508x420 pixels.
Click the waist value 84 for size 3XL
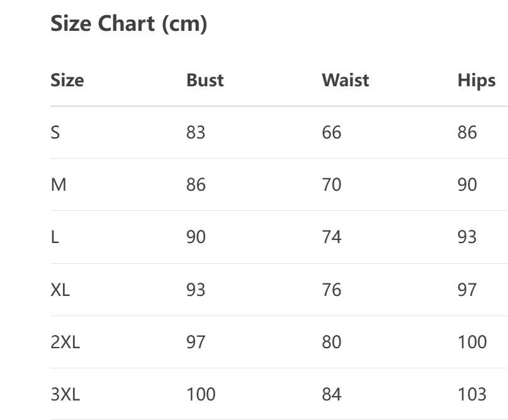click(x=331, y=394)
